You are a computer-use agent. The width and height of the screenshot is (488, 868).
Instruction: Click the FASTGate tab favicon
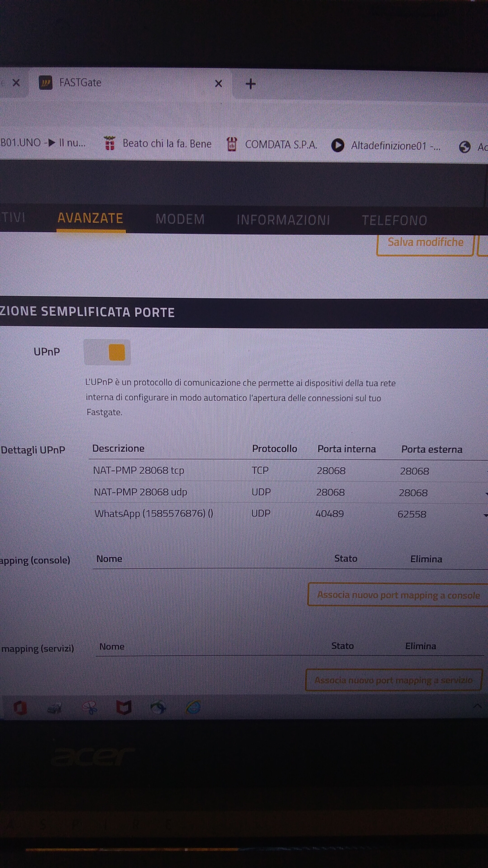pos(46,83)
